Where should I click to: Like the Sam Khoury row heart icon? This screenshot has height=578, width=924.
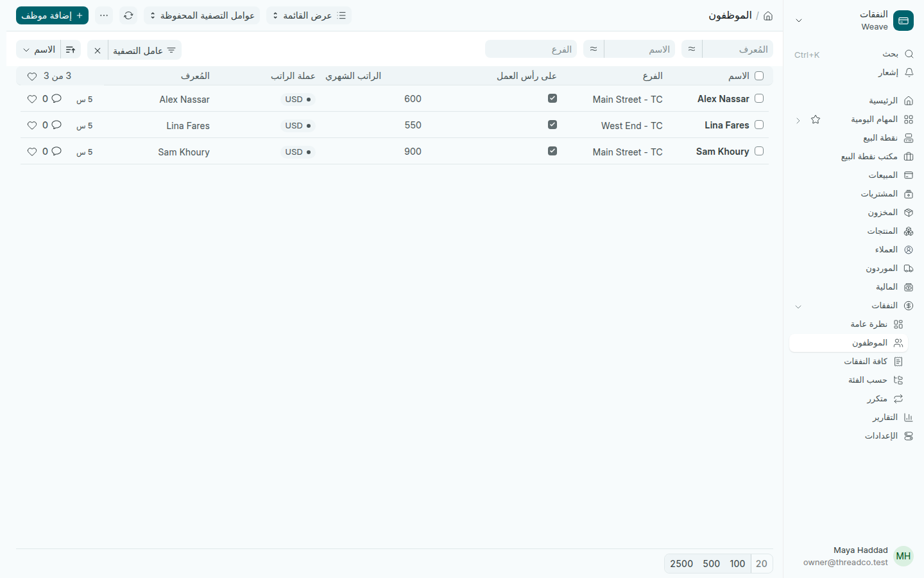(x=32, y=152)
